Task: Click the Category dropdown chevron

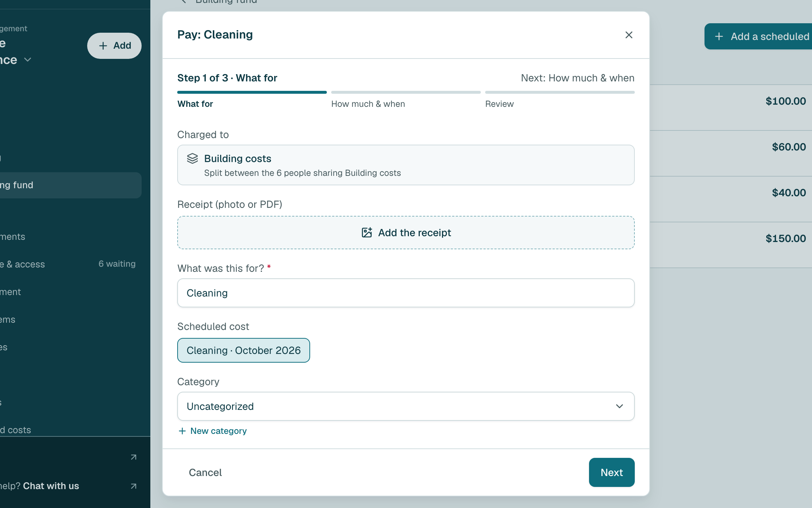Action: (619, 406)
